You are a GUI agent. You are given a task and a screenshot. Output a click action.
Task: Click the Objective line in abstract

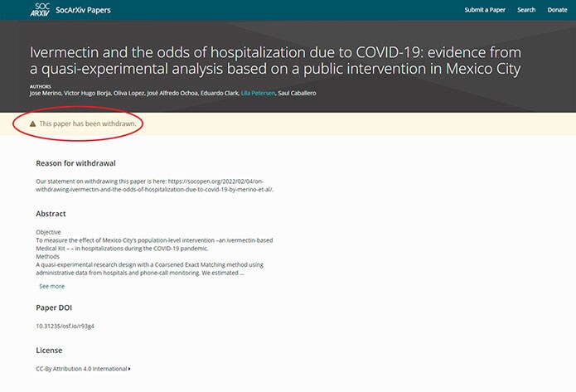48,232
